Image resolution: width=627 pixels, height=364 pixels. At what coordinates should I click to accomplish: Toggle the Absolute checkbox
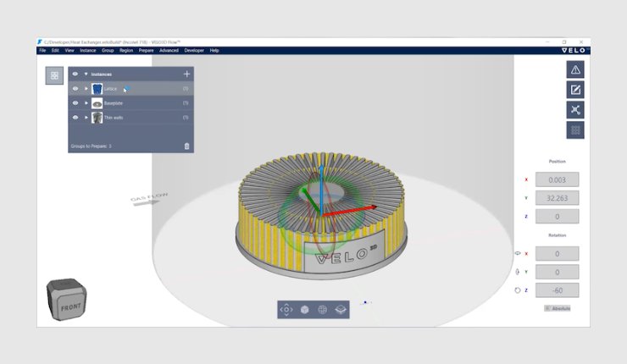548,308
